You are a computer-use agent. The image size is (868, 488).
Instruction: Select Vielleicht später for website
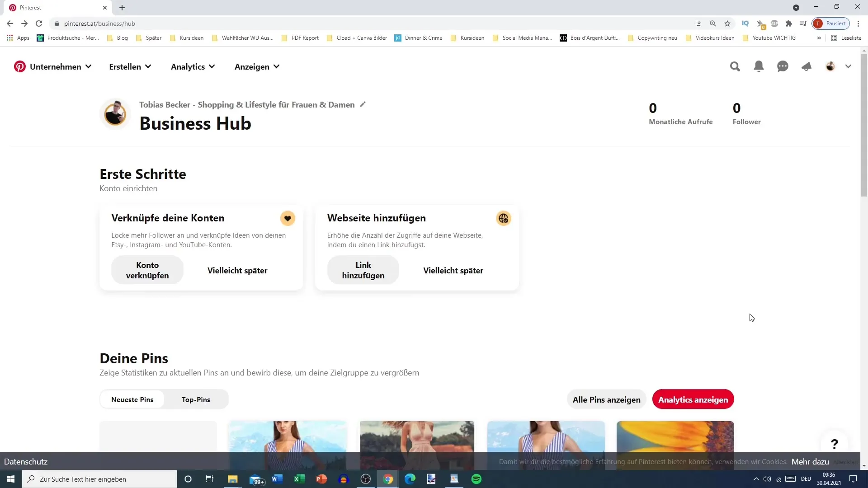pos(453,271)
